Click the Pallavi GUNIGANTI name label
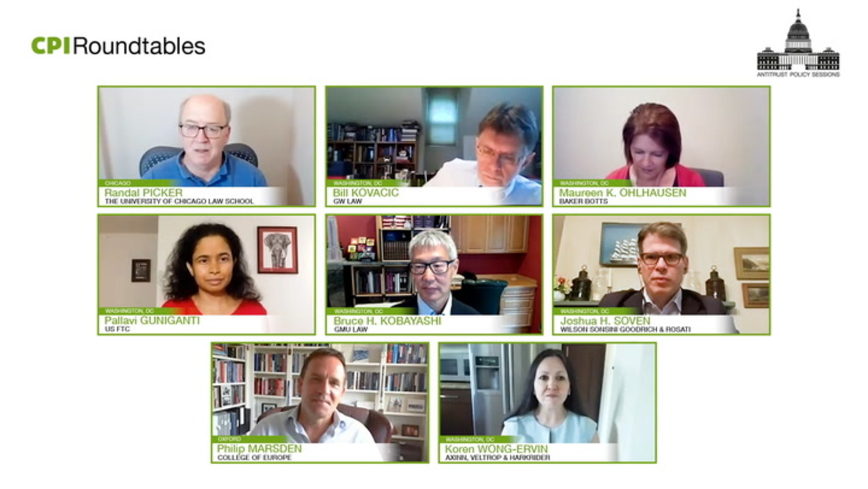 [152, 321]
